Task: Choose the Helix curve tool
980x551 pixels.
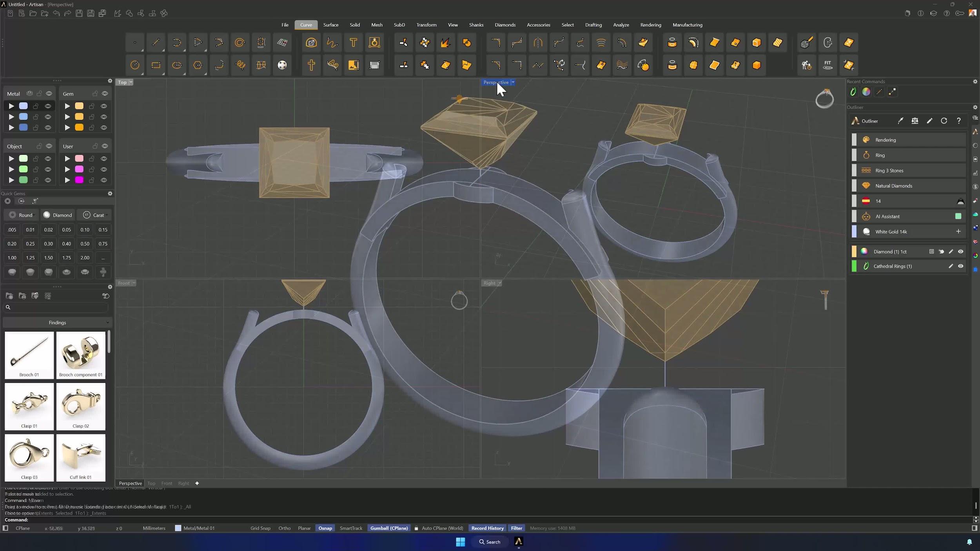Action: (x=240, y=65)
